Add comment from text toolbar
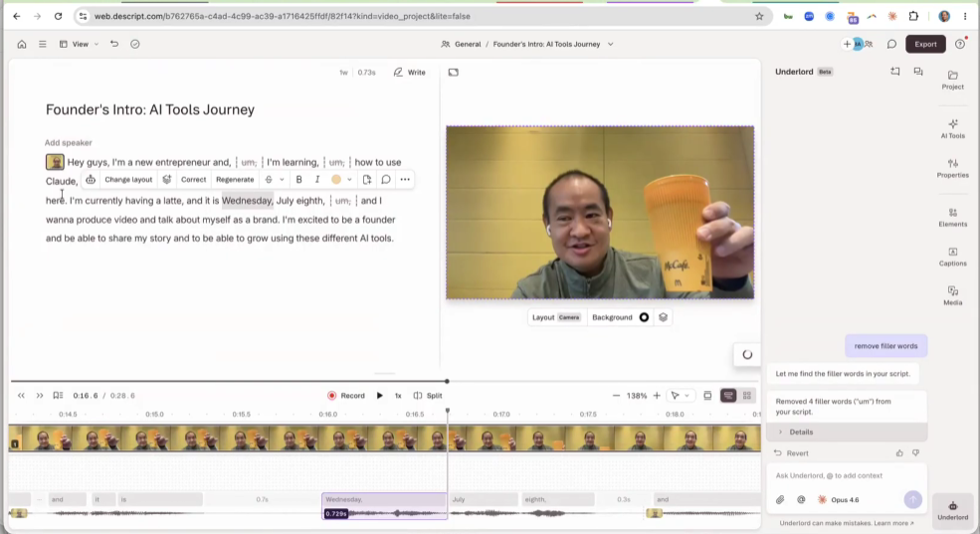Screen dimensions: 980x534 coord(386,179)
